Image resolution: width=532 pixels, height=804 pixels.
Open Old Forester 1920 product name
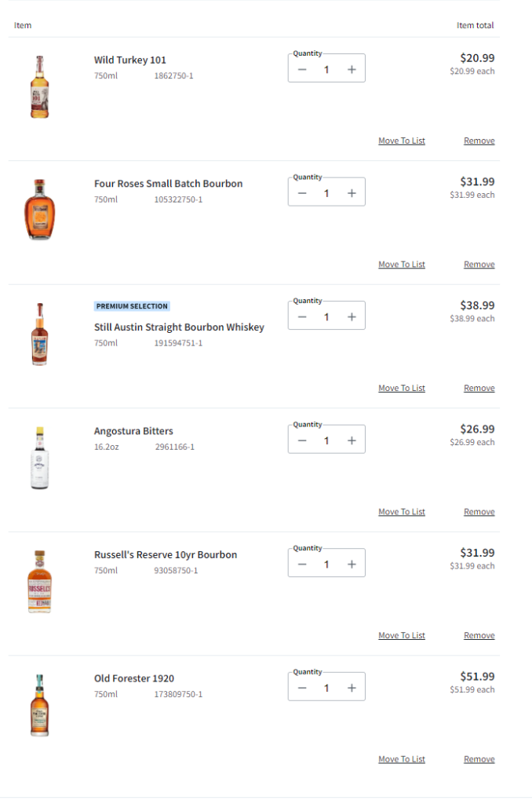click(x=134, y=678)
